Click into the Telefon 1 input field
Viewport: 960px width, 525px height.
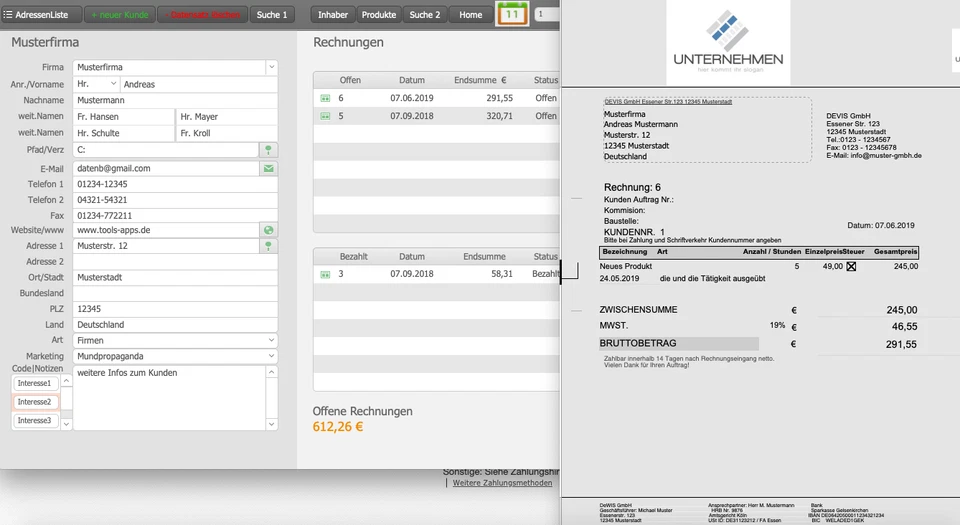tap(166, 185)
